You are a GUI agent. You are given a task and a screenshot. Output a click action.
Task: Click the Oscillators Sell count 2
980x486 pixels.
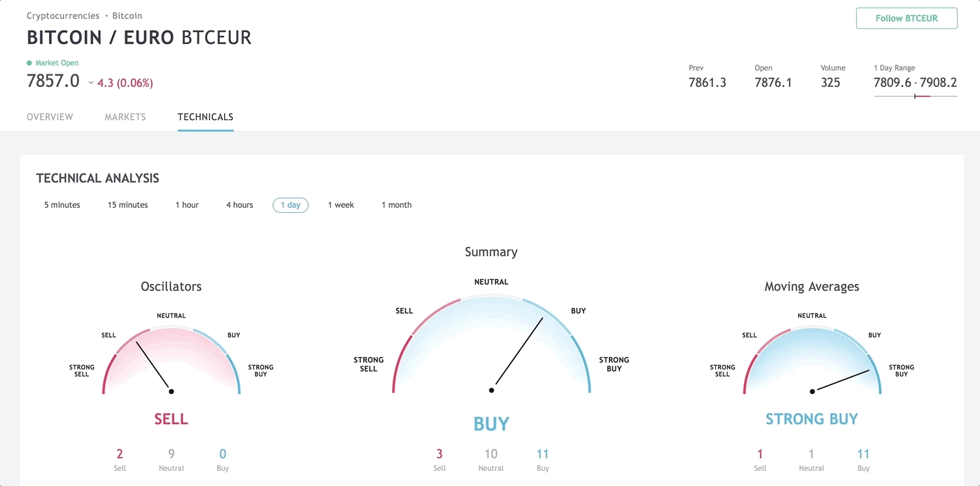(120, 454)
